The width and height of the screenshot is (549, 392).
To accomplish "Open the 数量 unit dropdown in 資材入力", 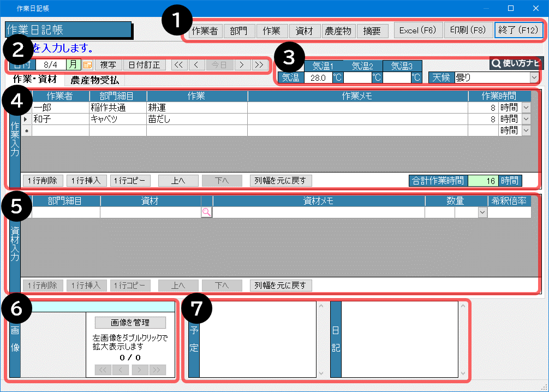I will coord(482,213).
